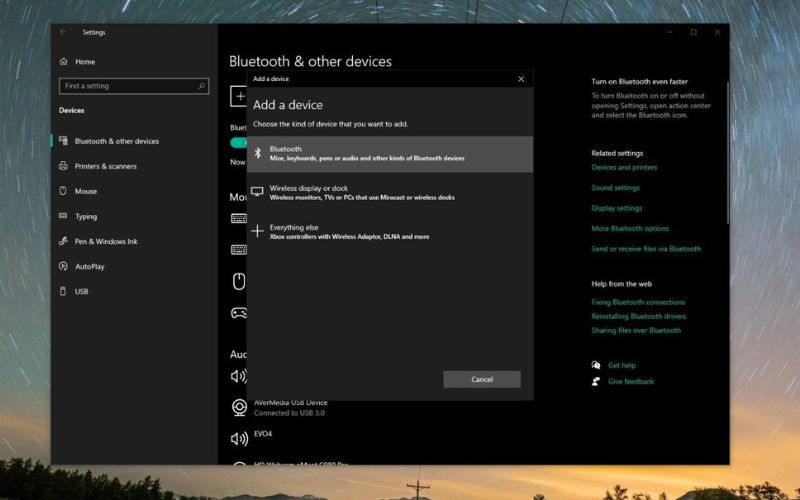The width and height of the screenshot is (800, 500).
Task: Click the Add Bluetooth device plus button
Action: pos(239,96)
